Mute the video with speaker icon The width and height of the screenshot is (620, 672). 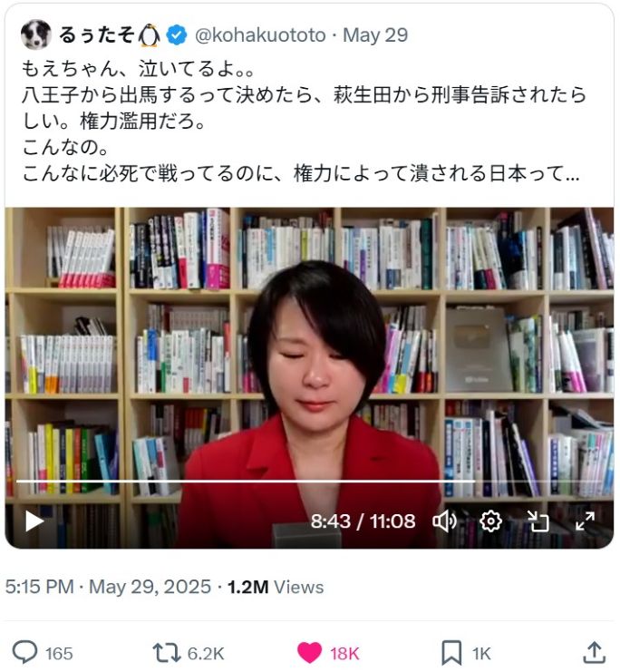tap(444, 521)
